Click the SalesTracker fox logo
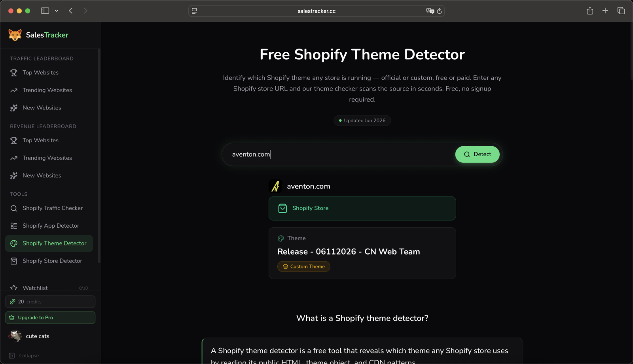The height and width of the screenshot is (364, 633). (x=15, y=35)
